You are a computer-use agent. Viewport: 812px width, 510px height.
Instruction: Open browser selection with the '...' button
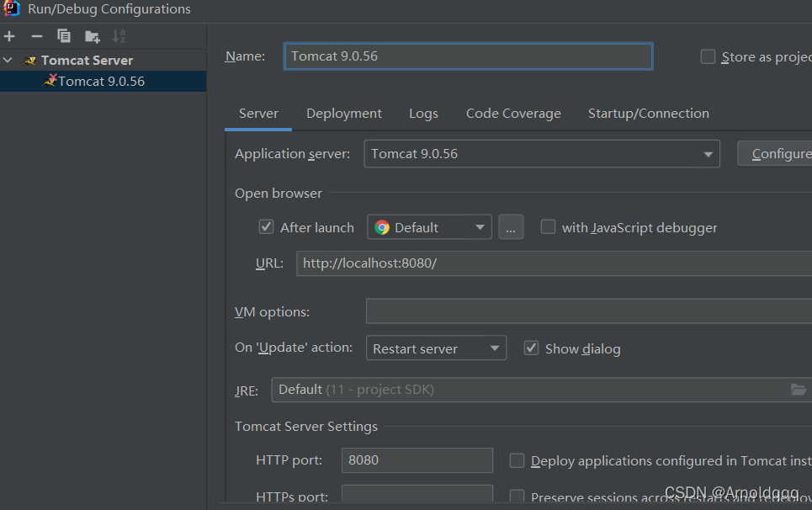[511, 226]
